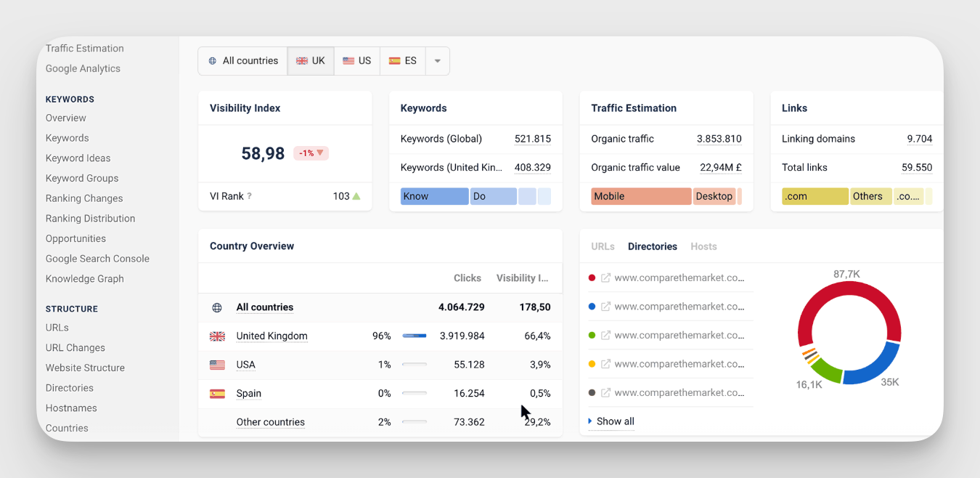This screenshot has height=478, width=980.
Task: Open Google Search Console sidebar link
Action: click(x=97, y=259)
